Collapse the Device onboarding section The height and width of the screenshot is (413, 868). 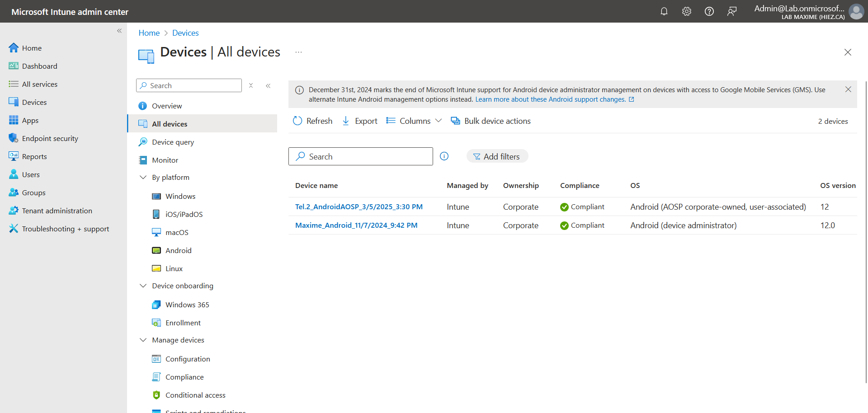[143, 286]
